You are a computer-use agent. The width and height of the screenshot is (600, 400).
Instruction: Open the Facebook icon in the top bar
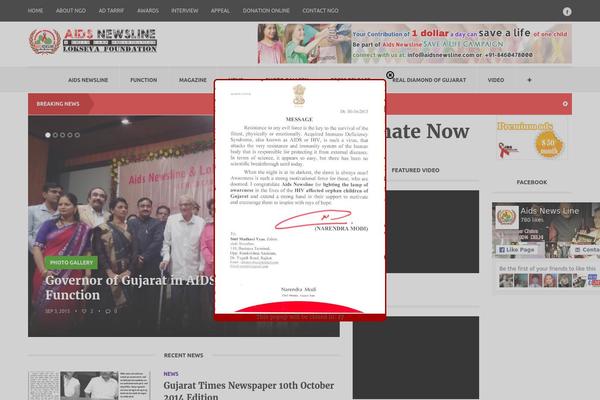pyautogui.click(x=567, y=11)
